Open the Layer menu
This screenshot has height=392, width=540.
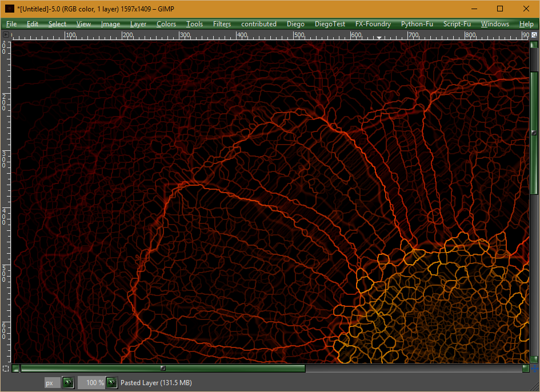pyautogui.click(x=138, y=24)
